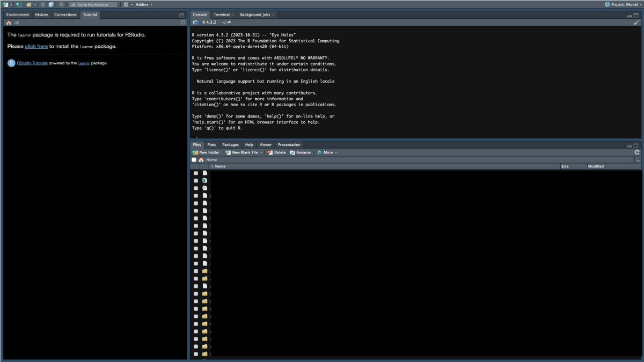Screen dimensions: 644x362
Task: Switch to the Terminal tab
Action: point(222,14)
